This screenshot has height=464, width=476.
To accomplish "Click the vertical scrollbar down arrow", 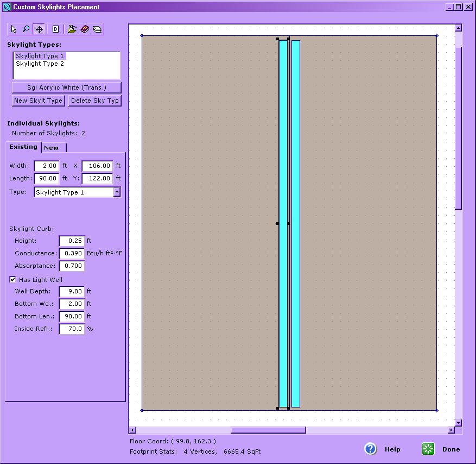I will (x=458, y=422).
